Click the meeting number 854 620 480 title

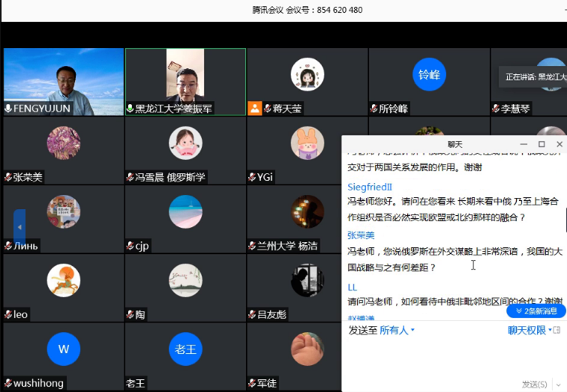[307, 10]
